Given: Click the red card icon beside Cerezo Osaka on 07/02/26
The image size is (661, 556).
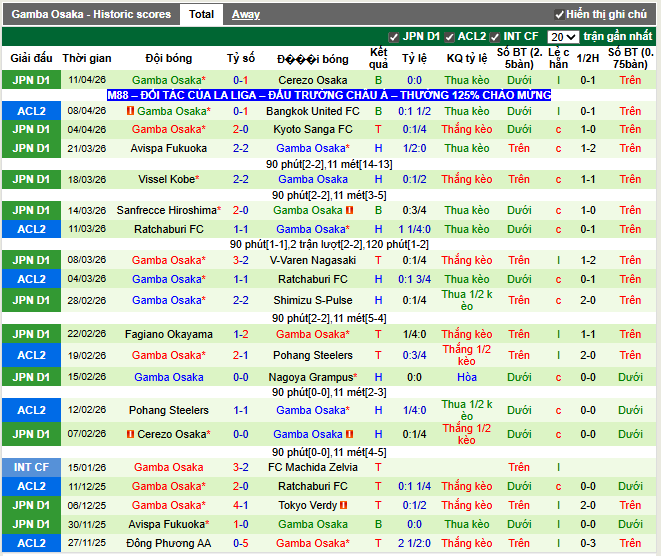Looking at the screenshot, I should pyautogui.click(x=130, y=435).
